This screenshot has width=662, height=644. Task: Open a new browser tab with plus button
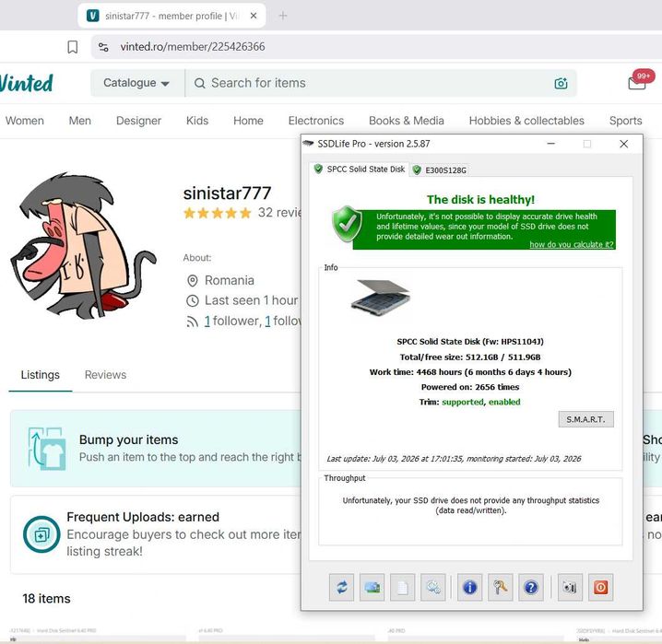[283, 16]
